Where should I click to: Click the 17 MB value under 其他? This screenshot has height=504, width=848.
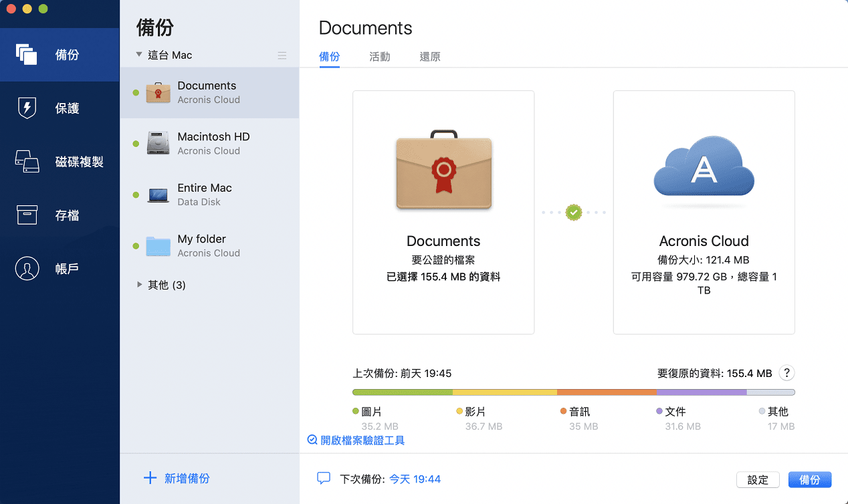tap(781, 426)
